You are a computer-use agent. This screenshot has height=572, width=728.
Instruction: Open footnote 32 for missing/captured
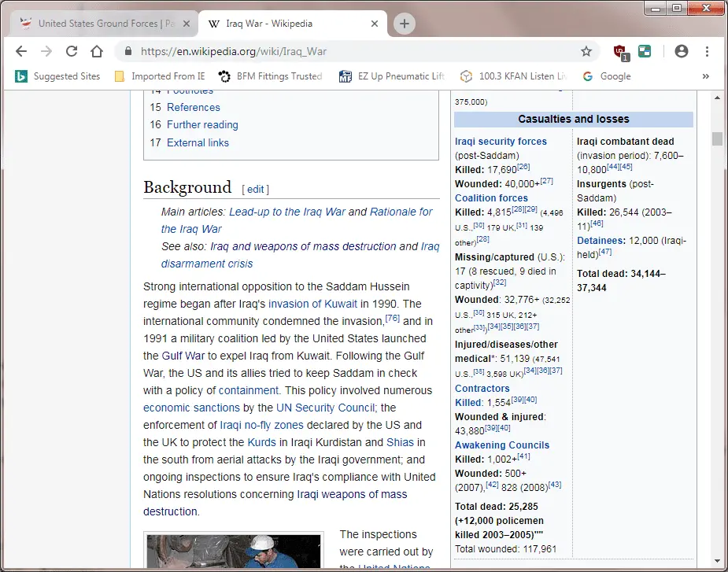[500, 282]
